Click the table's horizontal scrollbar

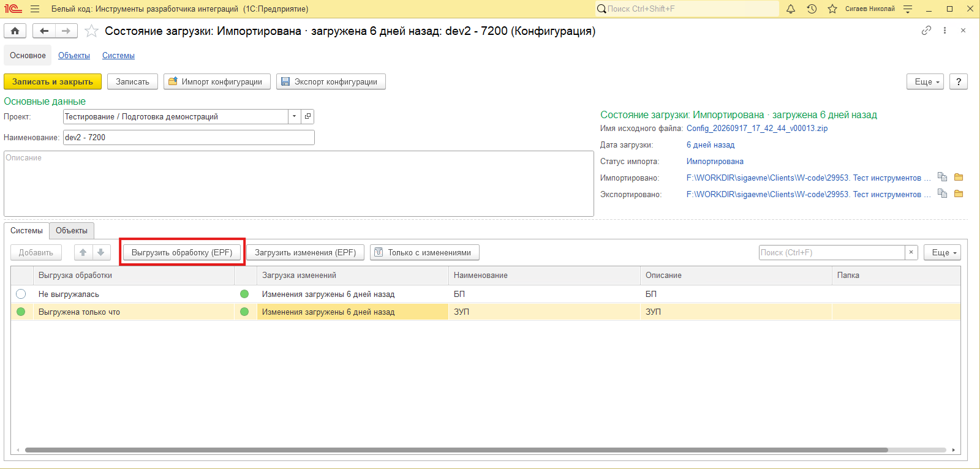pyautogui.click(x=456, y=450)
